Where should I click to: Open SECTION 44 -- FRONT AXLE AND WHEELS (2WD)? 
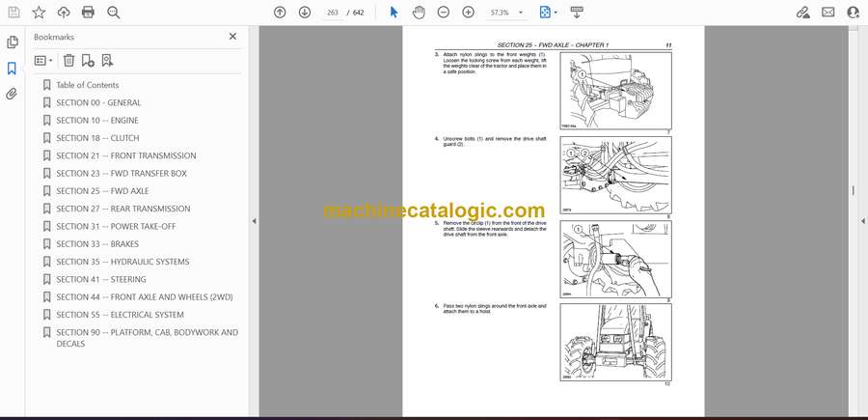(x=145, y=297)
